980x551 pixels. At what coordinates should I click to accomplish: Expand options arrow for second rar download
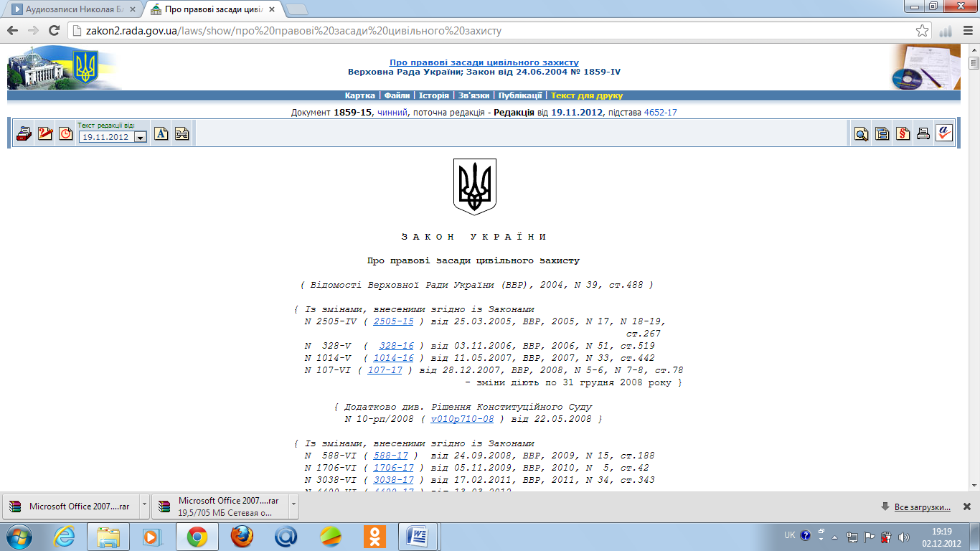(293, 506)
